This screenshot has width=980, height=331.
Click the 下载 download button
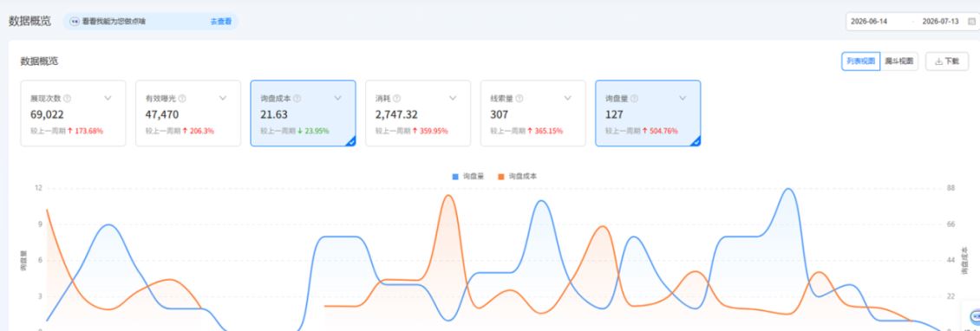coord(947,62)
